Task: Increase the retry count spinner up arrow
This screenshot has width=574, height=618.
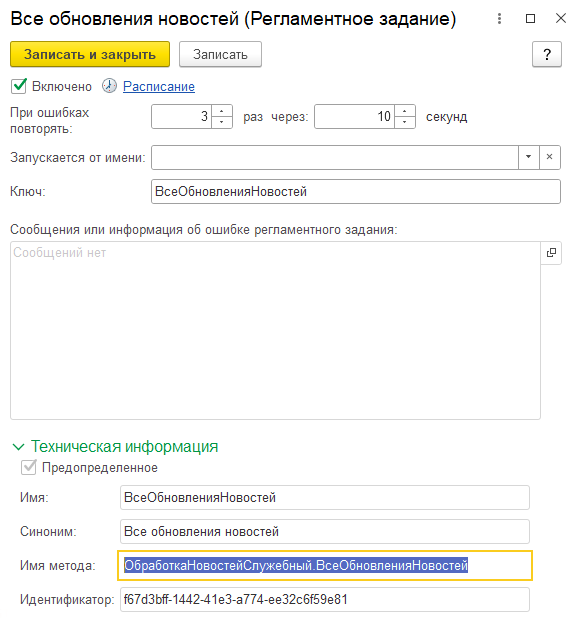Action: click(222, 111)
